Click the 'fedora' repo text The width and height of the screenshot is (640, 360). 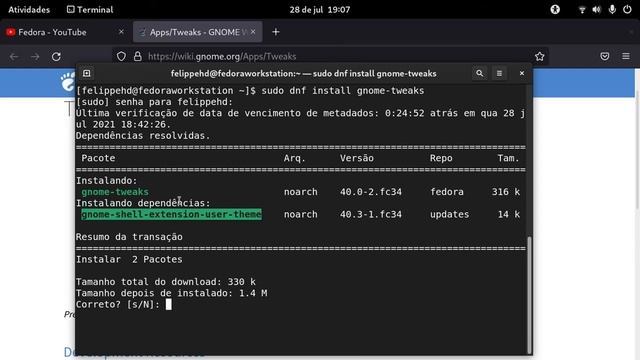point(447,192)
